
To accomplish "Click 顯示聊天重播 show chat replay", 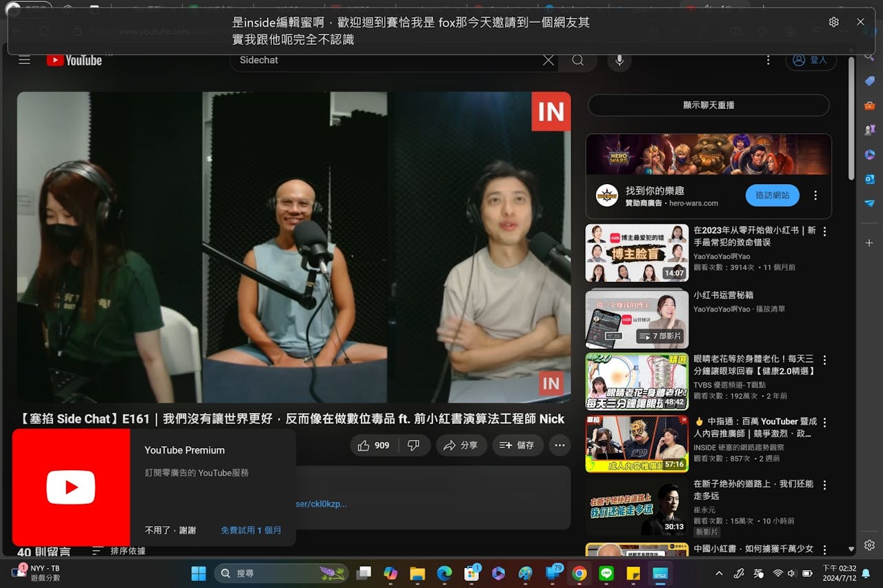I will (708, 105).
